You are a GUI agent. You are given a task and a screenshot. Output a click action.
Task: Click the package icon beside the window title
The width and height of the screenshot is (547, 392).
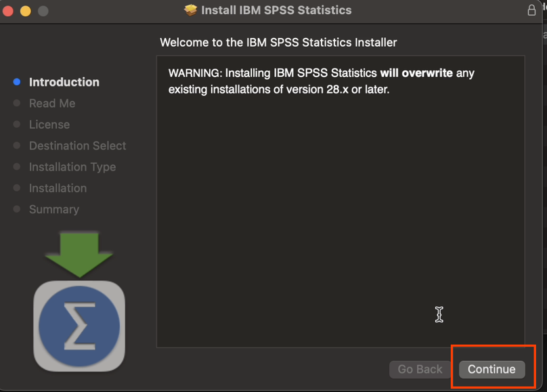[190, 10]
